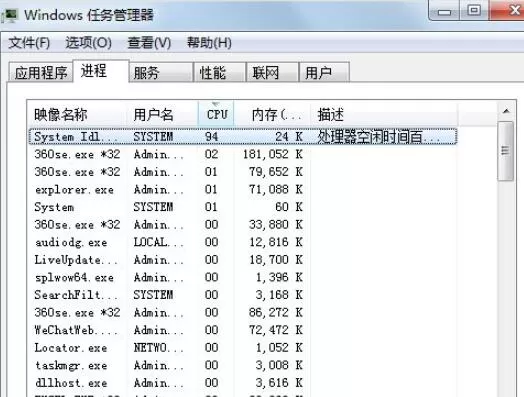Click the memory value 18,700 K
524x397 pixels.
pos(276,260)
